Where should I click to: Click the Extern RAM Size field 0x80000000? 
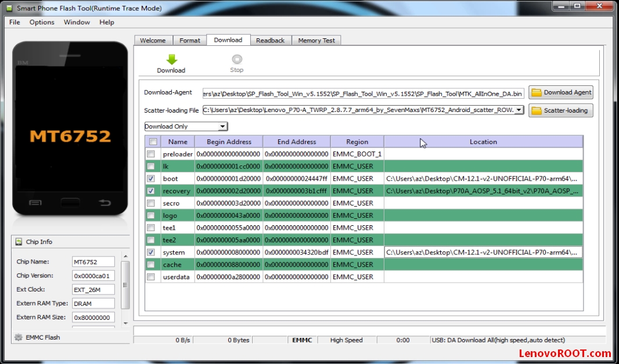[93, 318]
